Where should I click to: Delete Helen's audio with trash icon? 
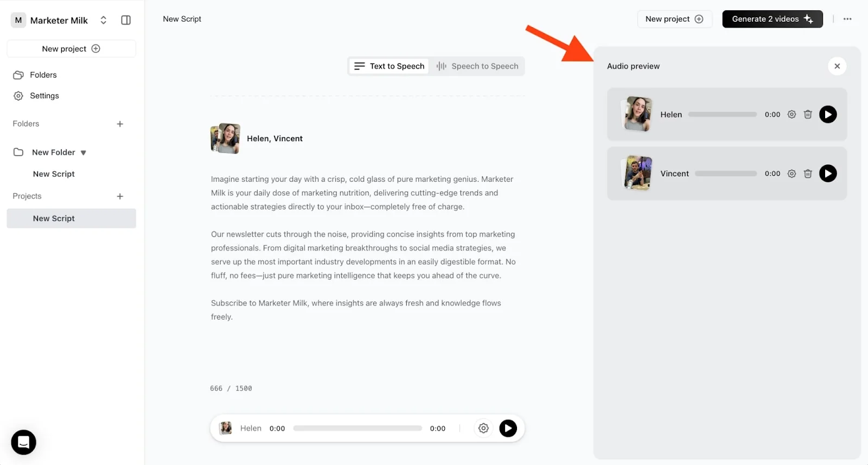(808, 114)
